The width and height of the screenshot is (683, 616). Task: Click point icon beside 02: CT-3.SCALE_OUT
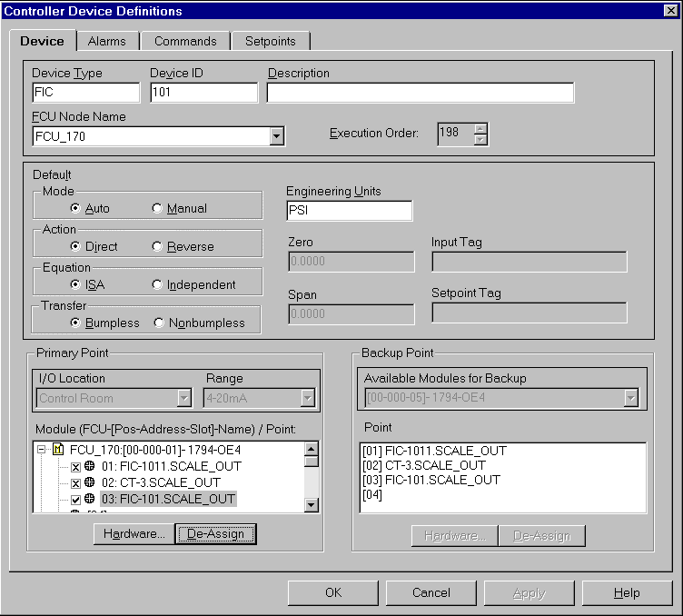90,482
